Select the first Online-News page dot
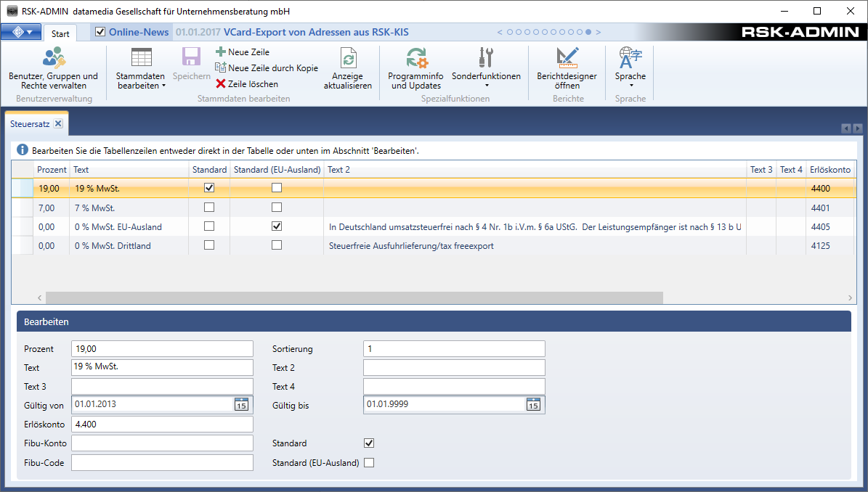This screenshot has width=868, height=492. click(x=510, y=32)
